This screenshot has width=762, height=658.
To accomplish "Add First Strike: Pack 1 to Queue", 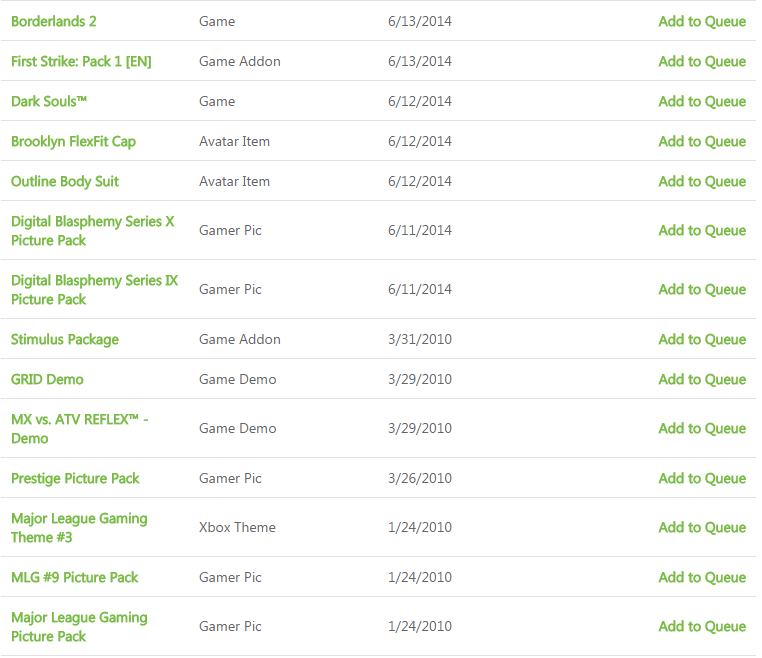I will pos(702,62).
